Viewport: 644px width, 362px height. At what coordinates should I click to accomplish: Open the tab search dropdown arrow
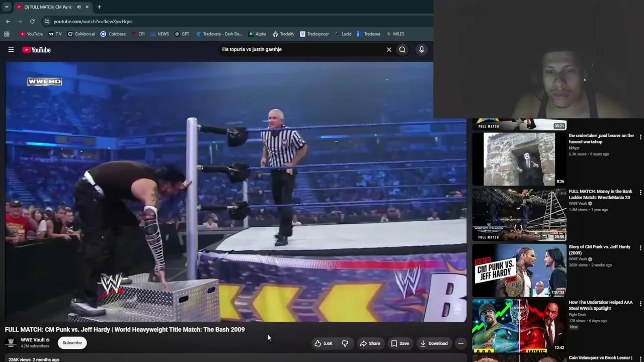click(x=7, y=7)
